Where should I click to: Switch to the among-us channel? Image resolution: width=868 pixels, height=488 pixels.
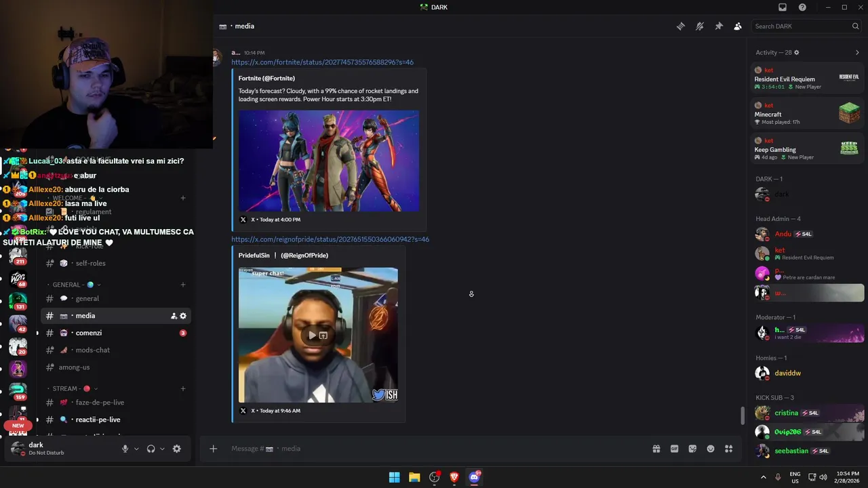tap(115, 367)
